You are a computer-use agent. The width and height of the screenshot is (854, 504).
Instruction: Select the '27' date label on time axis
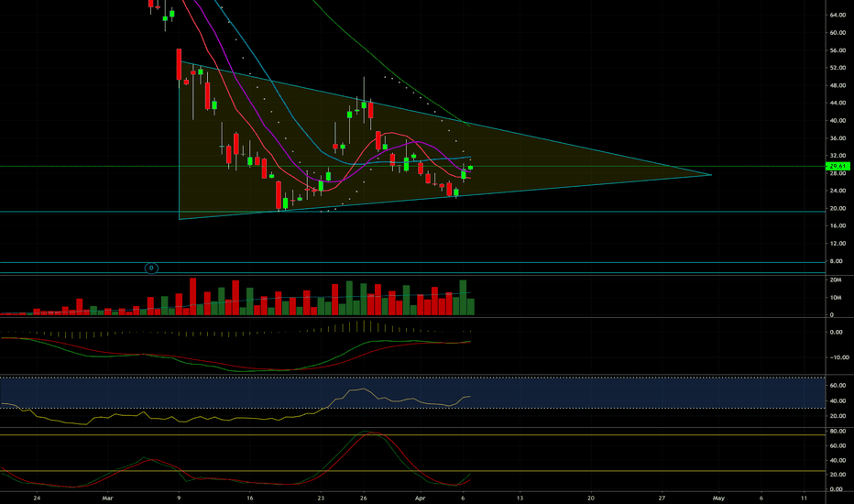click(x=662, y=498)
